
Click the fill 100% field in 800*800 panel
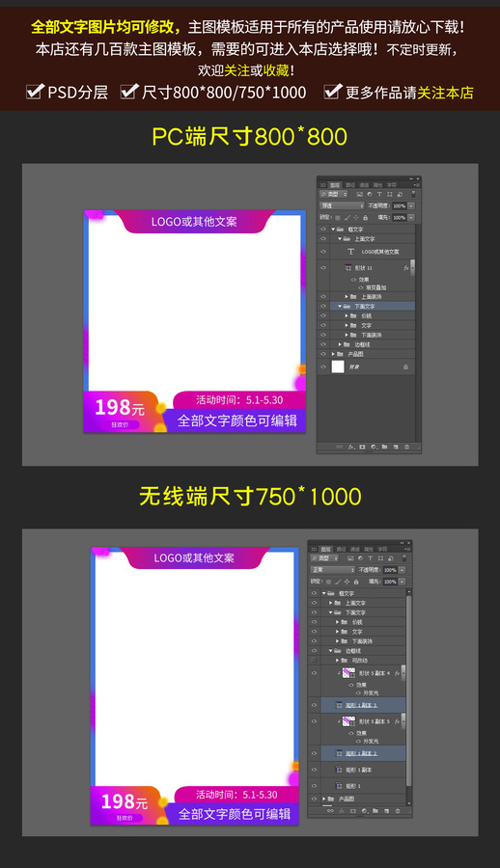tap(399, 218)
